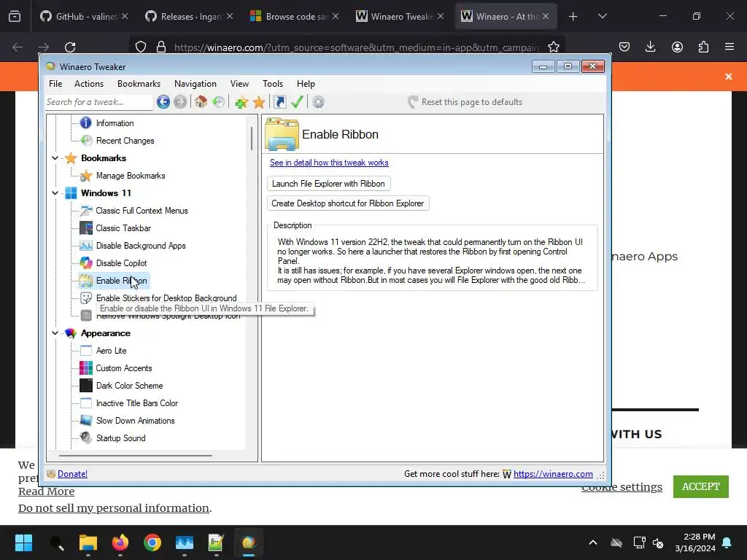Viewport: 747px width, 560px height.
Task: Add bookmark using green-plus star icon
Action: [241, 102]
